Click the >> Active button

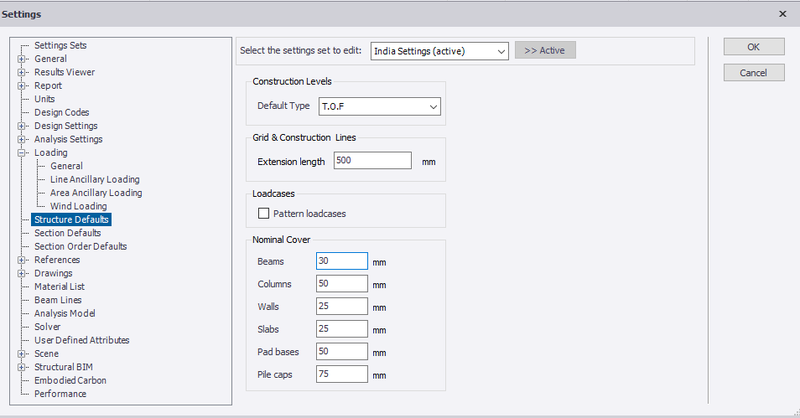point(545,51)
